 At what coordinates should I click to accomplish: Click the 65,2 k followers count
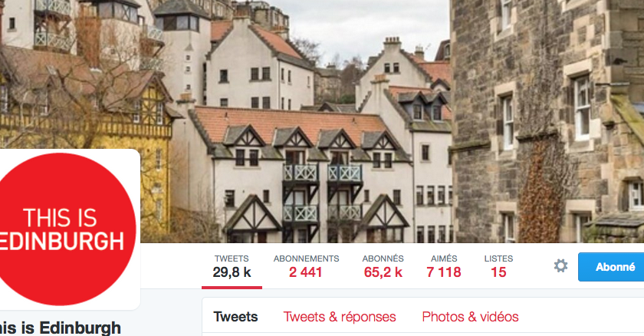383,272
